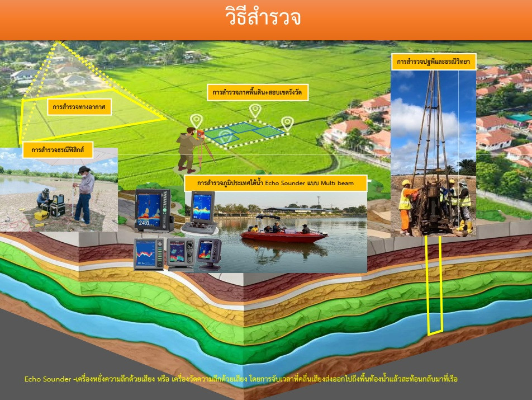532x400 pixels.
Task: Select the การสำรวจภาคพื้นดิน+สอบเขตรังวัด label
Action: [x=258, y=92]
